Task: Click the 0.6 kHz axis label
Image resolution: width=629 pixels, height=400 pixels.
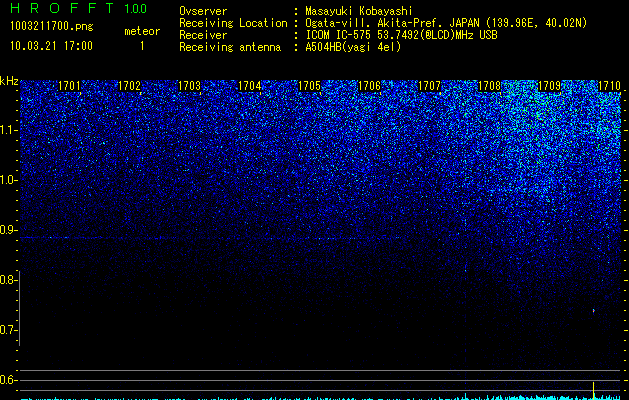Action: click(x=8, y=380)
